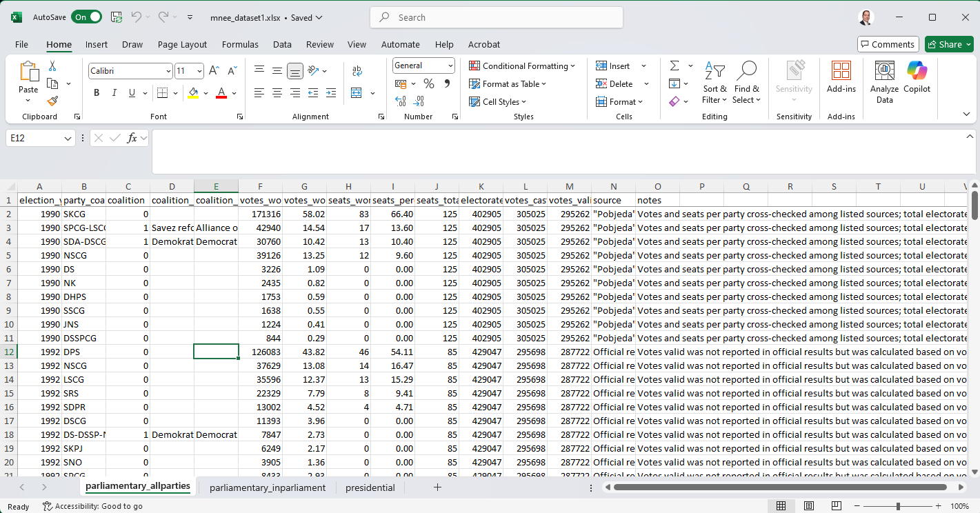The width and height of the screenshot is (980, 513).
Task: Click the Insert Function fx icon
Action: pos(132,138)
